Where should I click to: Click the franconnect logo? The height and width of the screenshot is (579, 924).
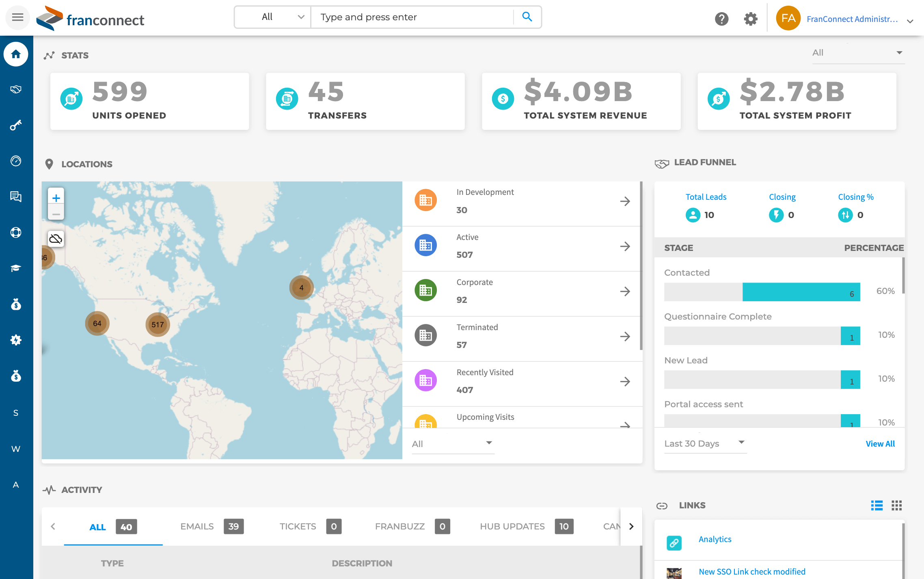point(90,18)
